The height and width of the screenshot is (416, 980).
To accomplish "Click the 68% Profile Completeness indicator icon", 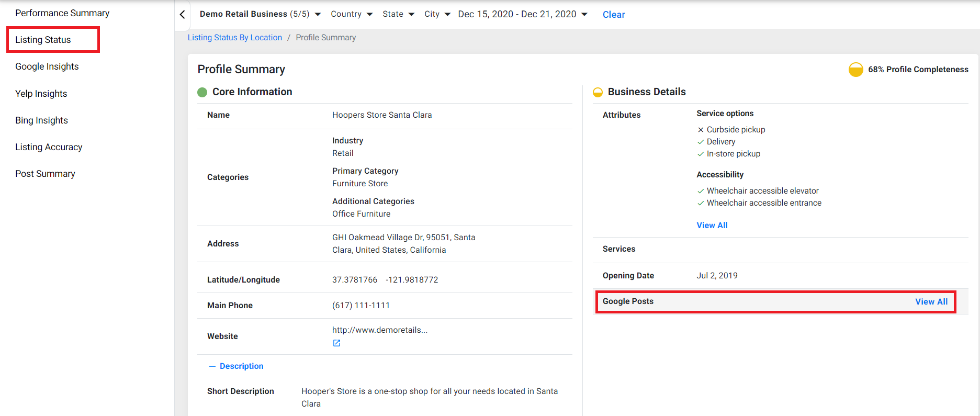I will tap(855, 70).
